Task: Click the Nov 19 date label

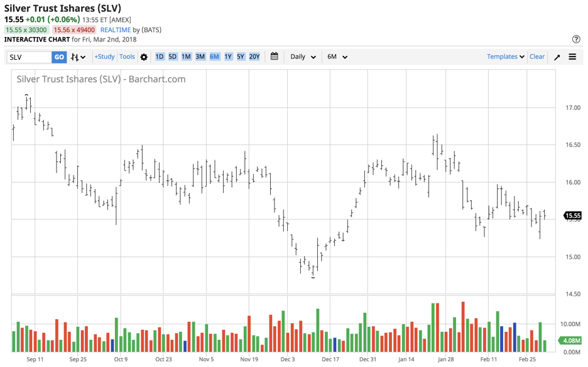Action: pos(249,359)
